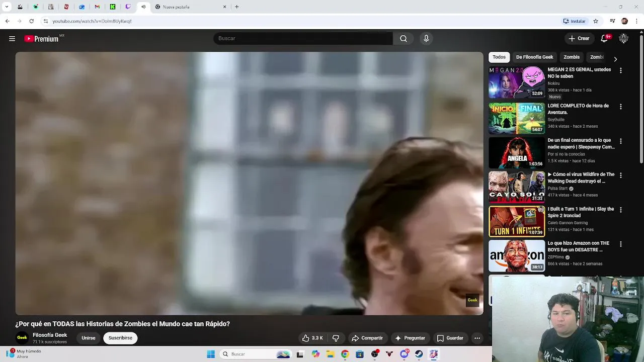Open Chrome three-dot menu
Screen dimensions: 644x362
point(637,21)
